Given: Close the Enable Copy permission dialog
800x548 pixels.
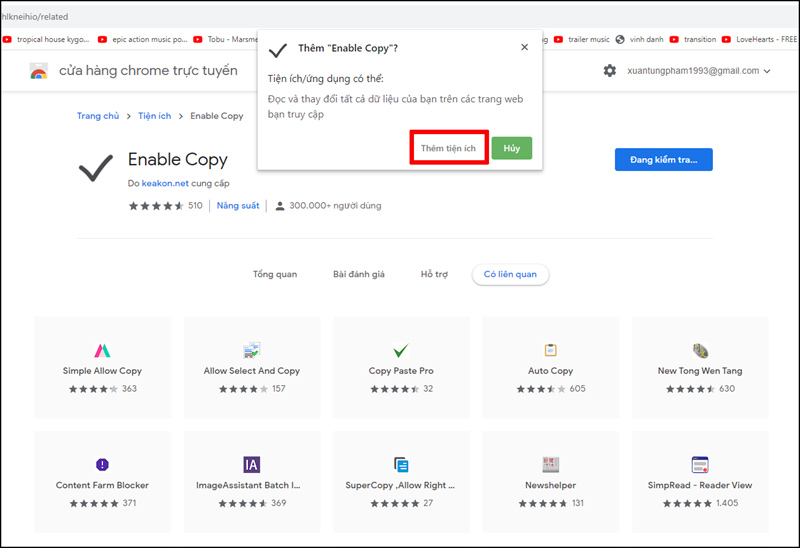Looking at the screenshot, I should [524, 47].
